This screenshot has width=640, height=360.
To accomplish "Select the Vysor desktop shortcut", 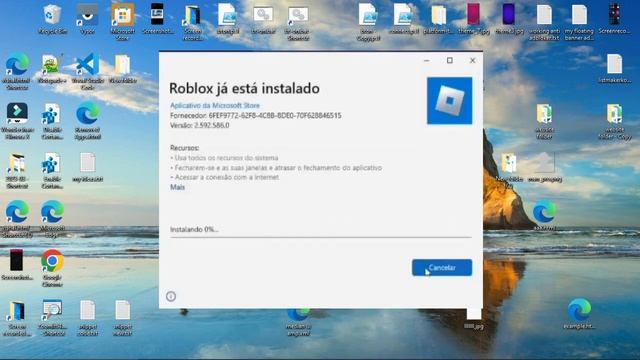I will coord(87,19).
